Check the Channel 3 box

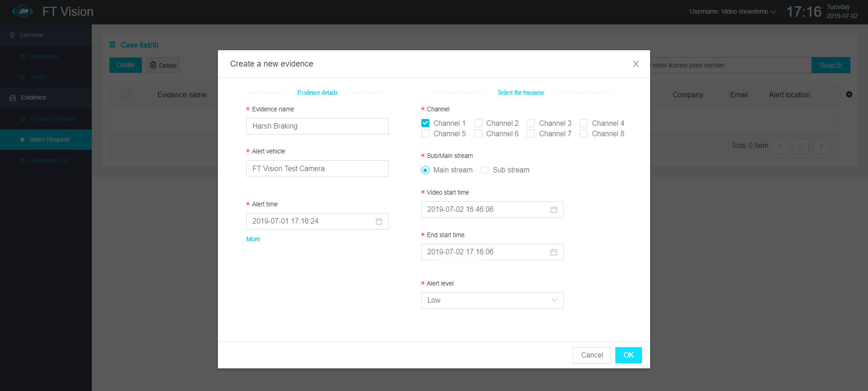click(531, 123)
